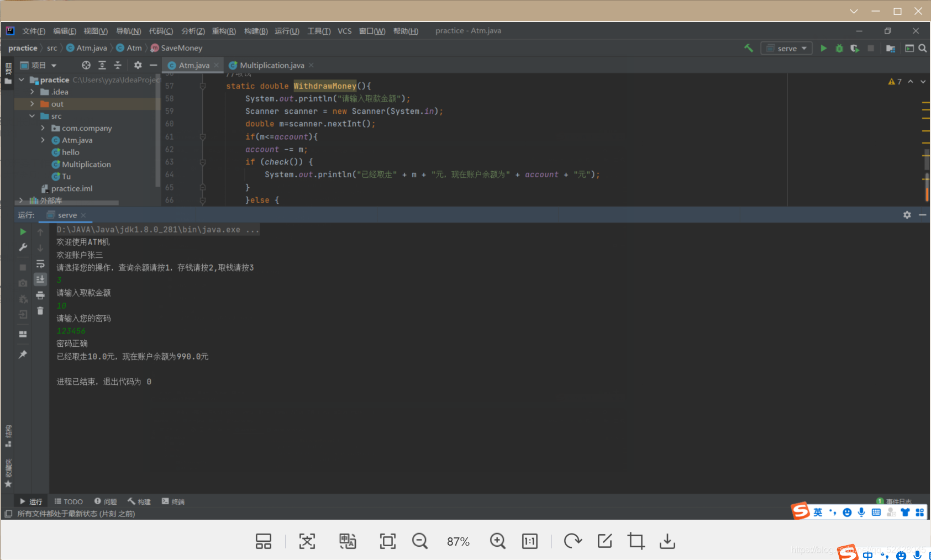Rotate the image in the viewer
Image resolution: width=931 pixels, height=560 pixels.
point(572,541)
